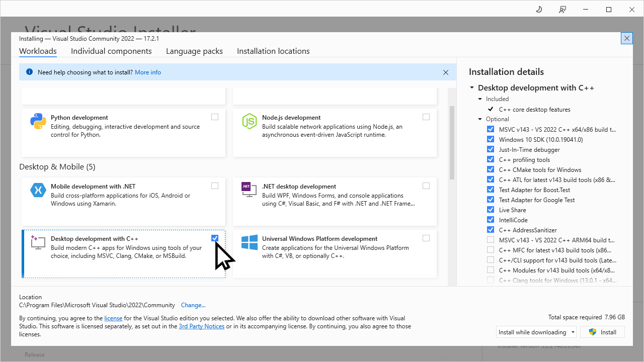The image size is (644, 362).
Task: Collapse Desktop development with C++ details
Action: pyautogui.click(x=472, y=88)
